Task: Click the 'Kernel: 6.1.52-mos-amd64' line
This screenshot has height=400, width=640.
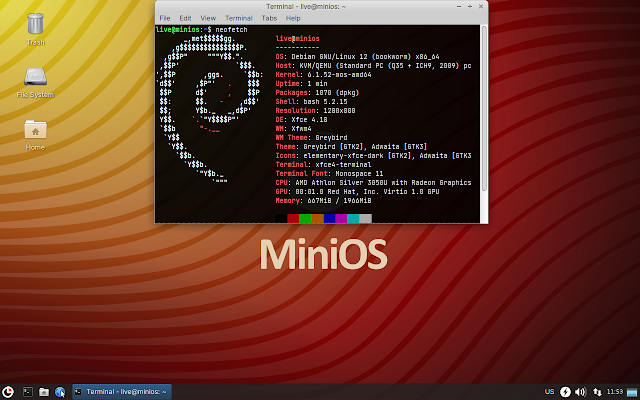Action: pos(324,75)
